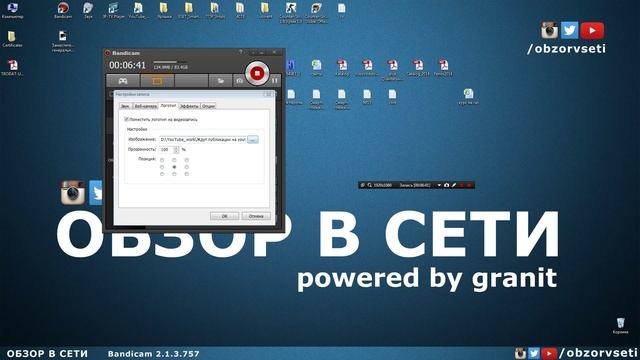Screen dimensions: 640x360
Task: Open Bandicam help question mark icon
Action: click(x=241, y=52)
